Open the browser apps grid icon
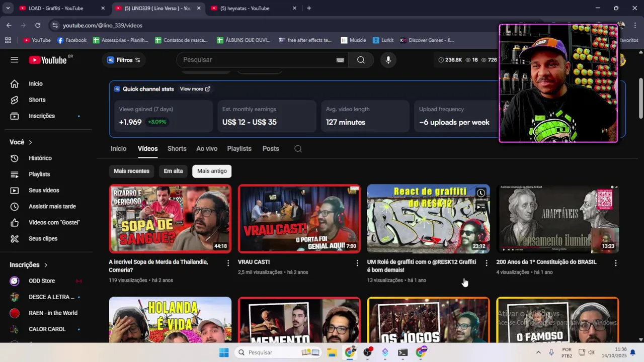 (8, 40)
